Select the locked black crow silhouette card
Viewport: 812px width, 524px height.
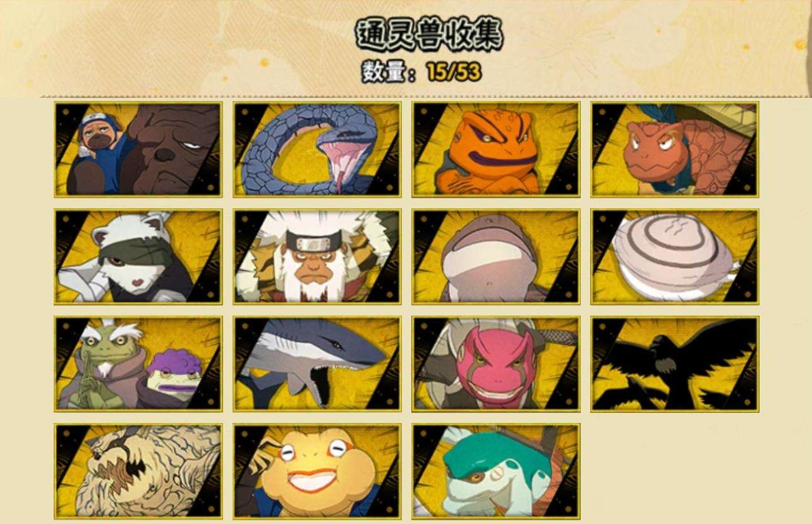[674, 364]
